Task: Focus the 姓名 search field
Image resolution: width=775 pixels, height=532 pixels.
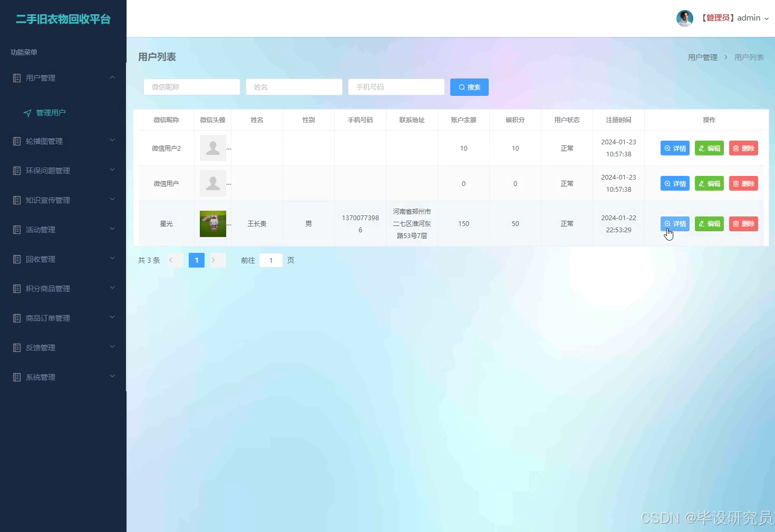Action: coord(294,87)
